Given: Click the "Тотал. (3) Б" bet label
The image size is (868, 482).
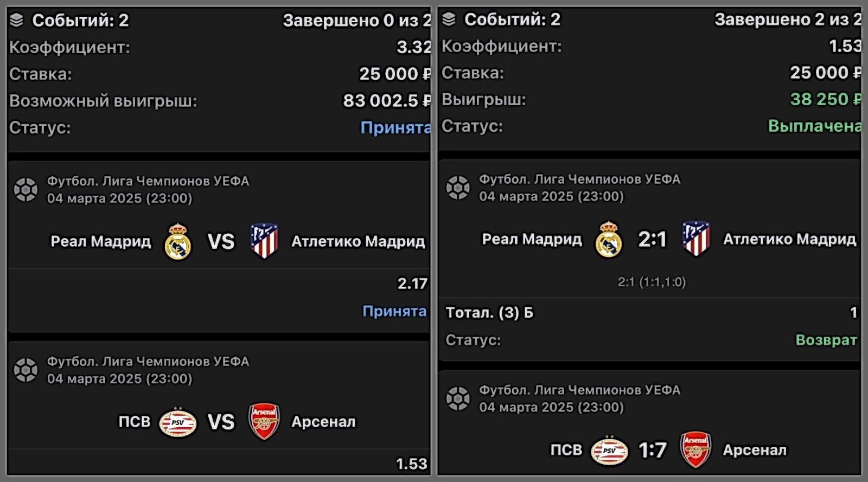Looking at the screenshot, I should point(489,312).
